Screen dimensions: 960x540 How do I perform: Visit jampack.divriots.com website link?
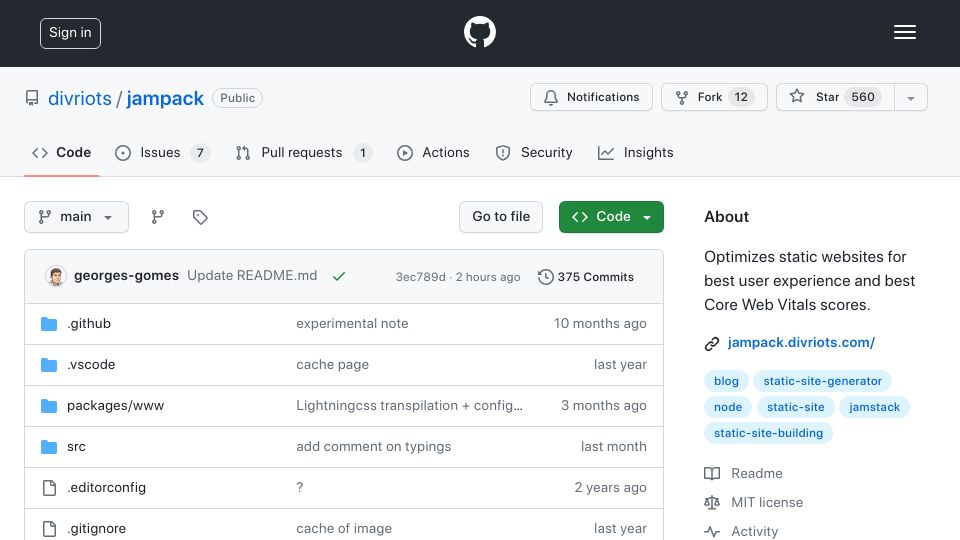coord(801,342)
